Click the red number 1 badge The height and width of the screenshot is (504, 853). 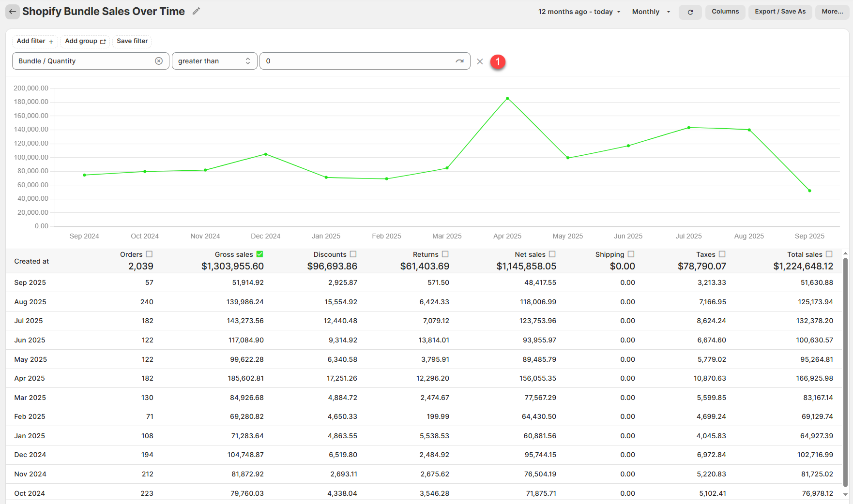pos(498,61)
